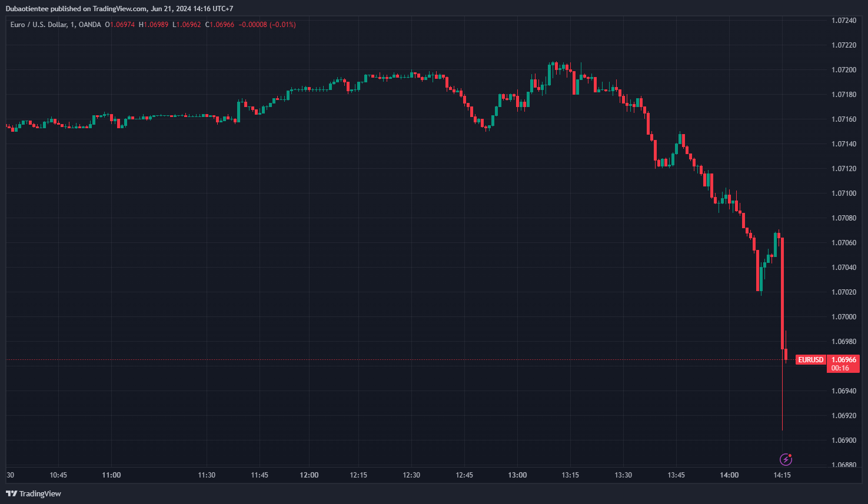
Task: Click the 1.07120 price axis label
Action: (843, 169)
